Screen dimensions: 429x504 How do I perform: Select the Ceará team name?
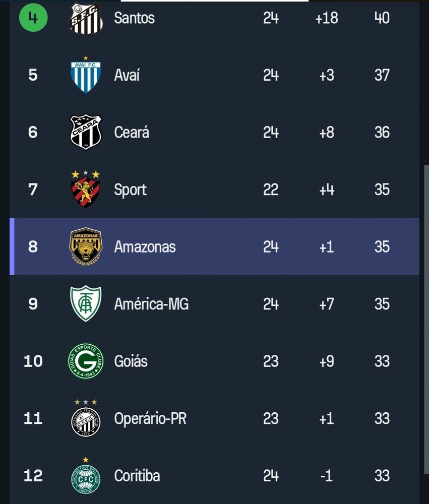[132, 132]
